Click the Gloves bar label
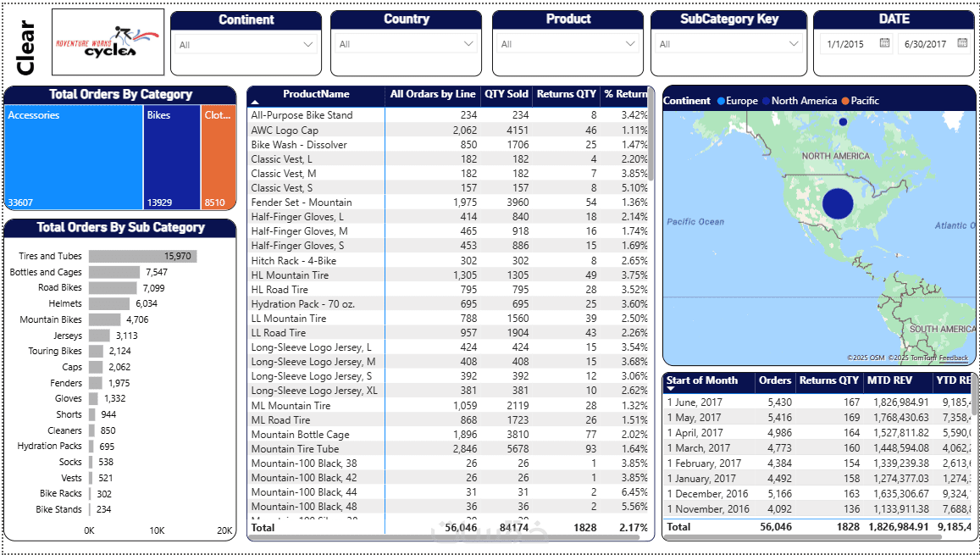The width and height of the screenshot is (980, 555). pyautogui.click(x=68, y=399)
